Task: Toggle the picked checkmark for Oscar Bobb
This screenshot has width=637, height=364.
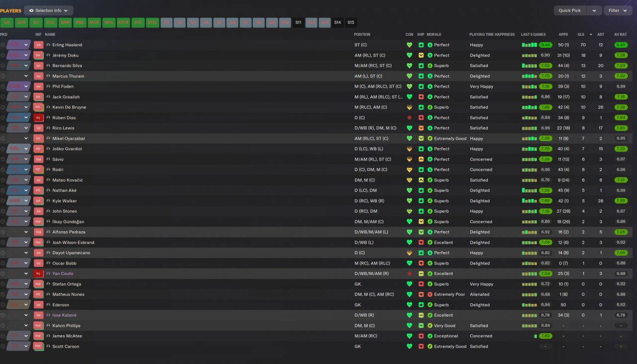Action: (x=3, y=263)
